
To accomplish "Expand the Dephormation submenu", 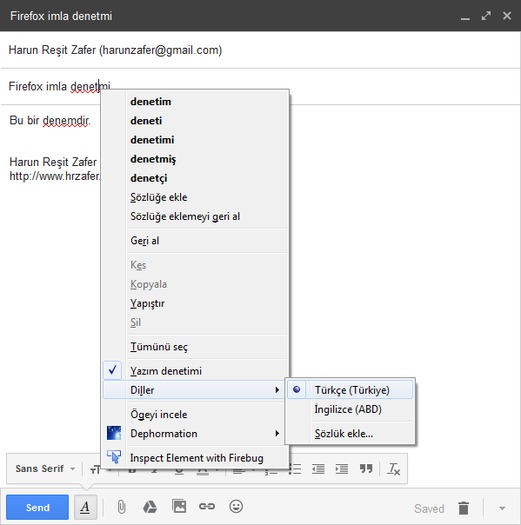I will [x=195, y=434].
